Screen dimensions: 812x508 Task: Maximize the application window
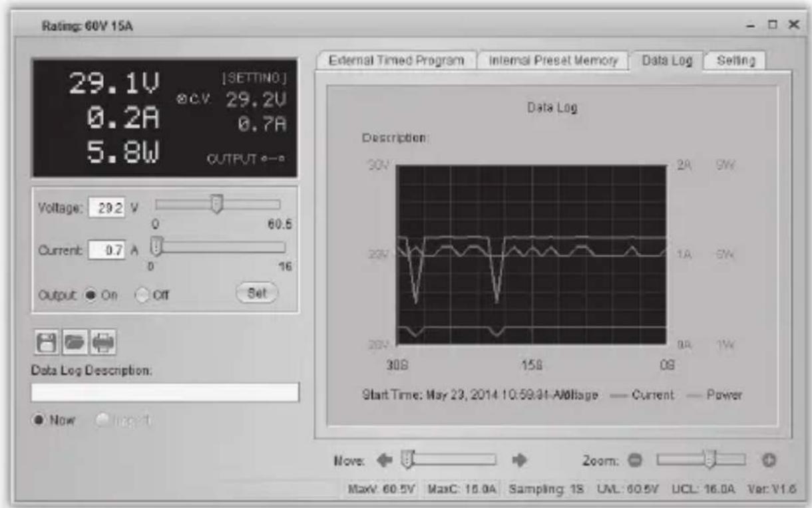(x=773, y=25)
